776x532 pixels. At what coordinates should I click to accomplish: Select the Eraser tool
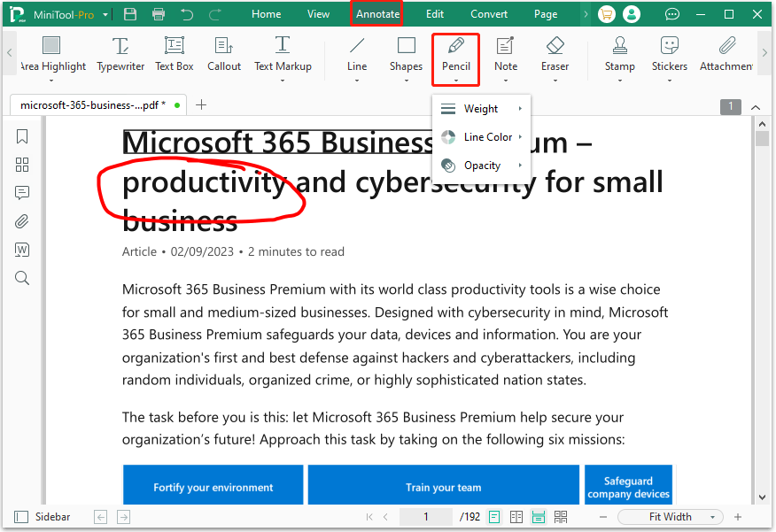coord(555,54)
